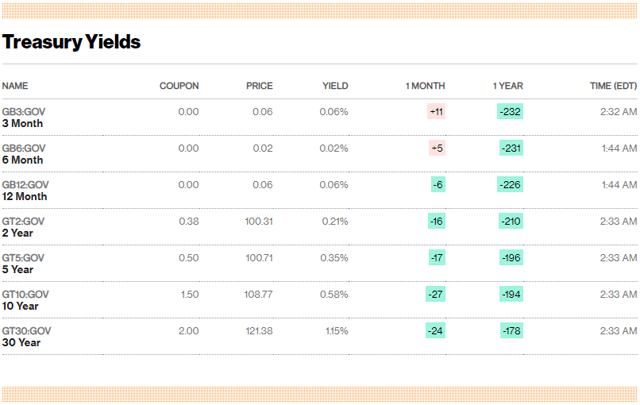Screen dimensions: 640x405
Task: Open the GT5:GOV 5 Year link
Action: (24, 263)
